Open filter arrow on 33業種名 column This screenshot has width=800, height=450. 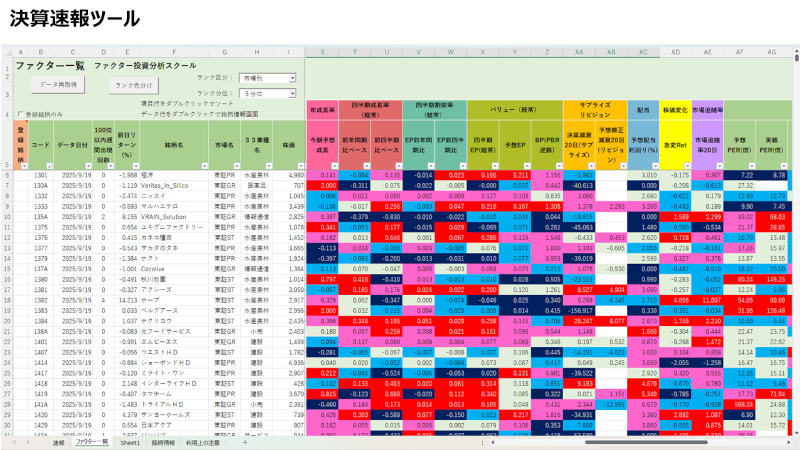(x=268, y=165)
